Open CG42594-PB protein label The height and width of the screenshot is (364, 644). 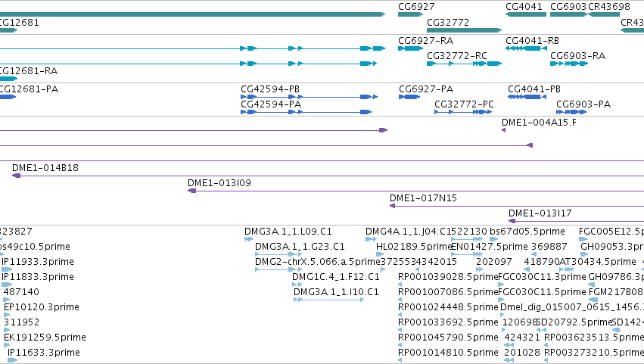[x=270, y=89]
